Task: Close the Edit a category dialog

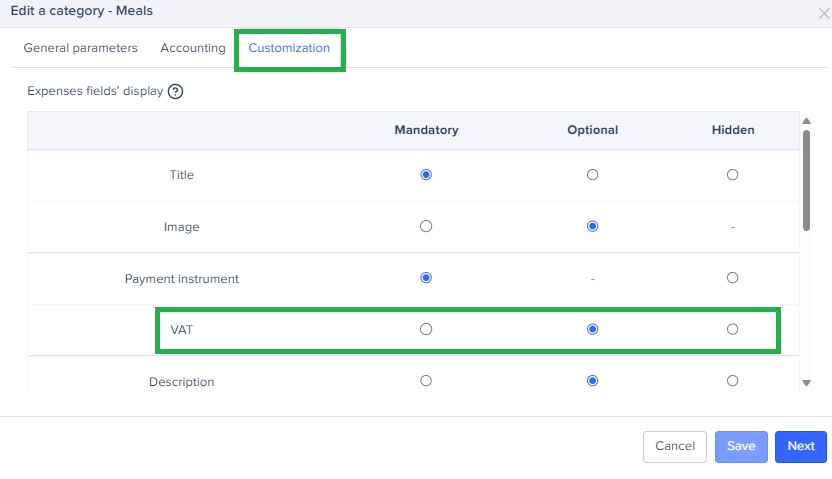Action: click(x=822, y=13)
